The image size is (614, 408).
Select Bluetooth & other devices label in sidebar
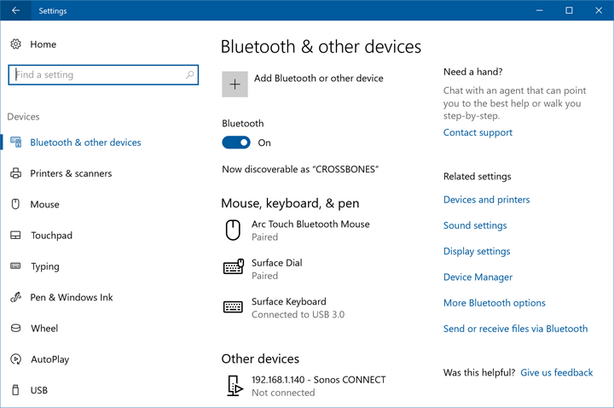coord(85,142)
